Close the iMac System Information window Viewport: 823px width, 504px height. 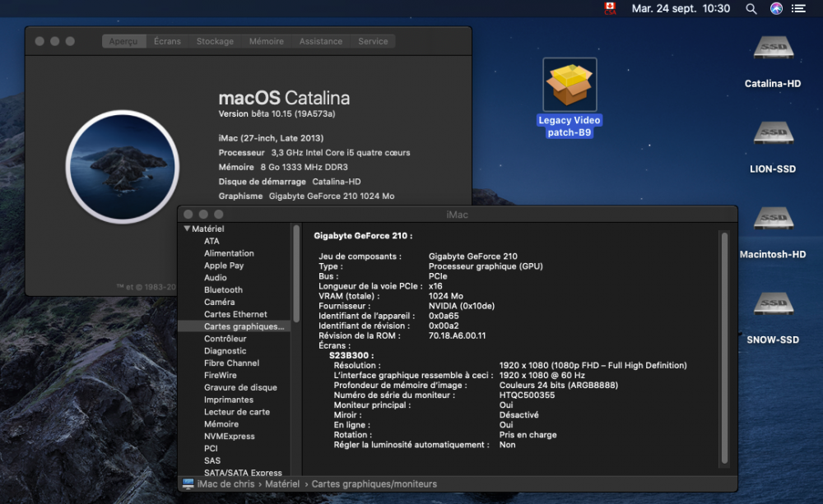point(188,214)
